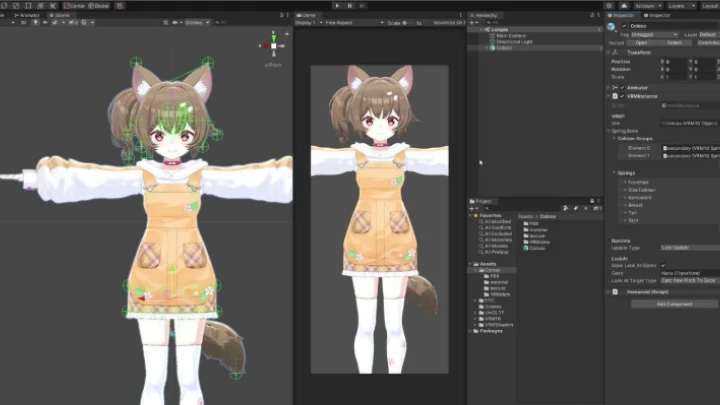Screen dimensions: 720x405
Task: Click the scene camera settings icon
Action: tap(176, 22)
